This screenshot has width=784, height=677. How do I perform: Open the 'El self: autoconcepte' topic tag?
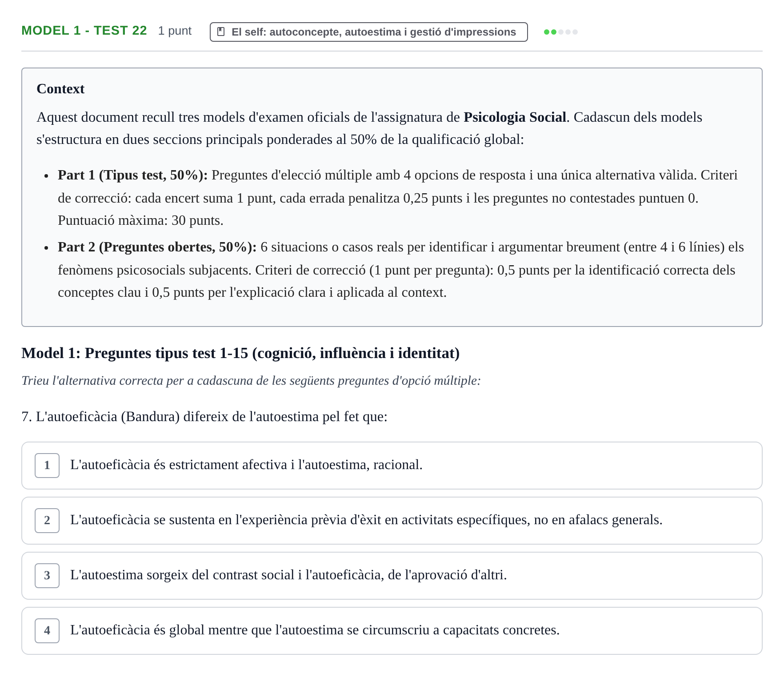pyautogui.click(x=368, y=32)
